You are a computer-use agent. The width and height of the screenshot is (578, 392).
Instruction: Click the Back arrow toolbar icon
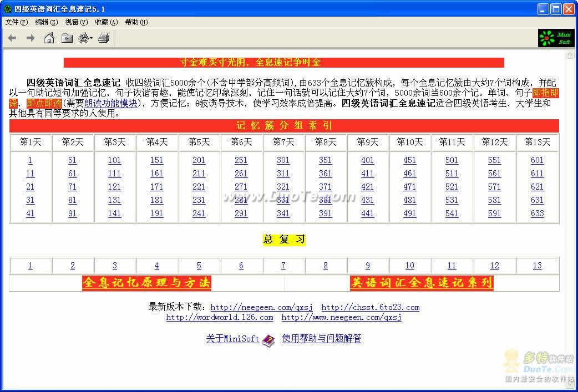coord(12,38)
